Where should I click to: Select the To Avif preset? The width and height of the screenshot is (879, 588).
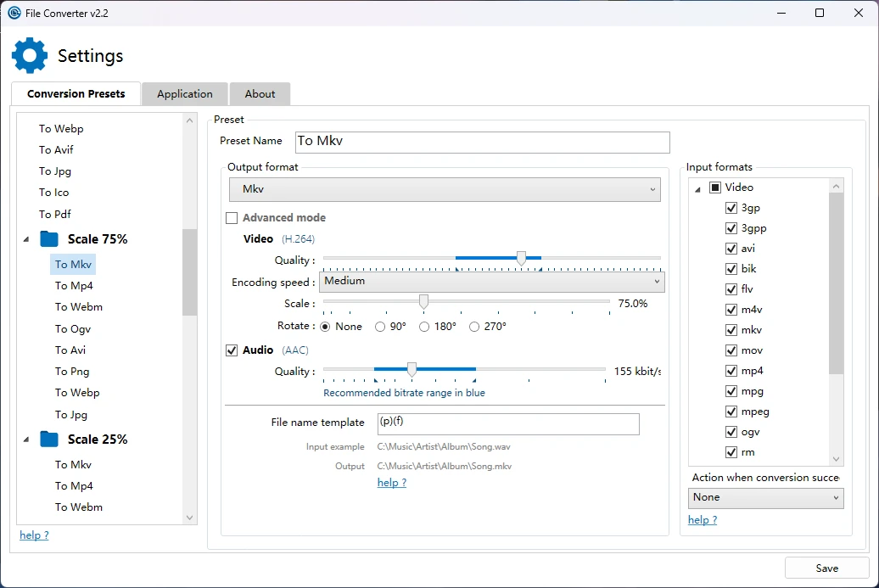pyautogui.click(x=56, y=150)
